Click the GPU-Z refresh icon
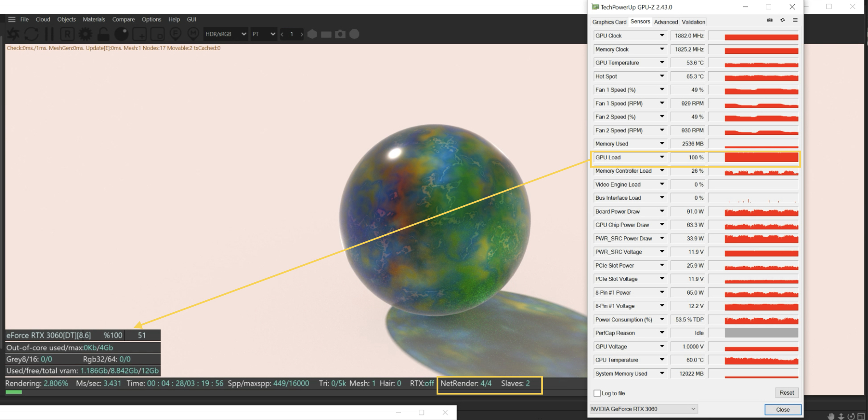The image size is (868, 420). [782, 20]
